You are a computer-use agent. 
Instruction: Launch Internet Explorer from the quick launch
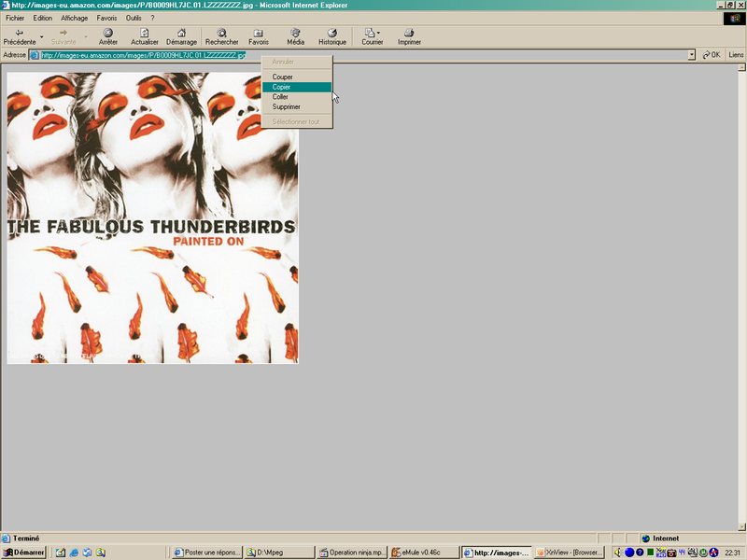[74, 553]
